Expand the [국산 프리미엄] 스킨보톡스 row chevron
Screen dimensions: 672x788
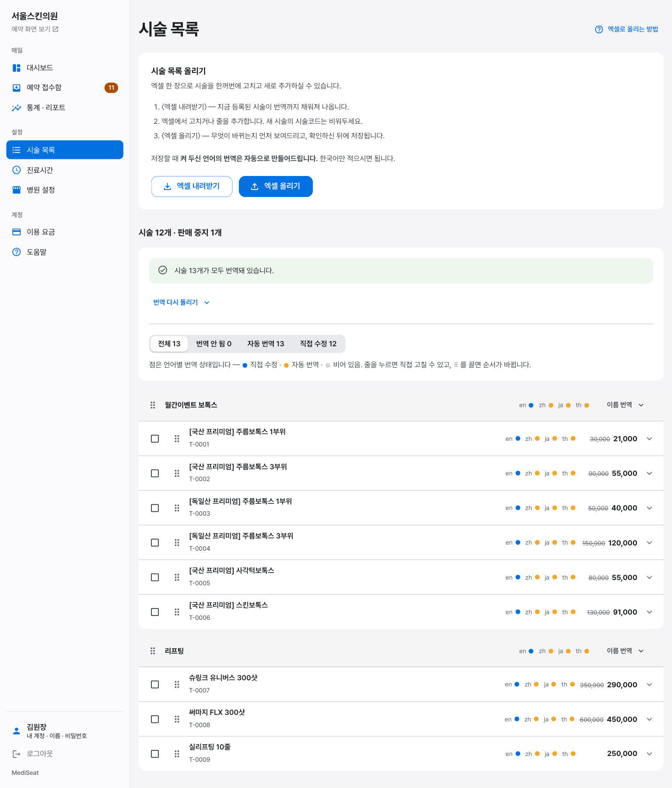coord(650,612)
